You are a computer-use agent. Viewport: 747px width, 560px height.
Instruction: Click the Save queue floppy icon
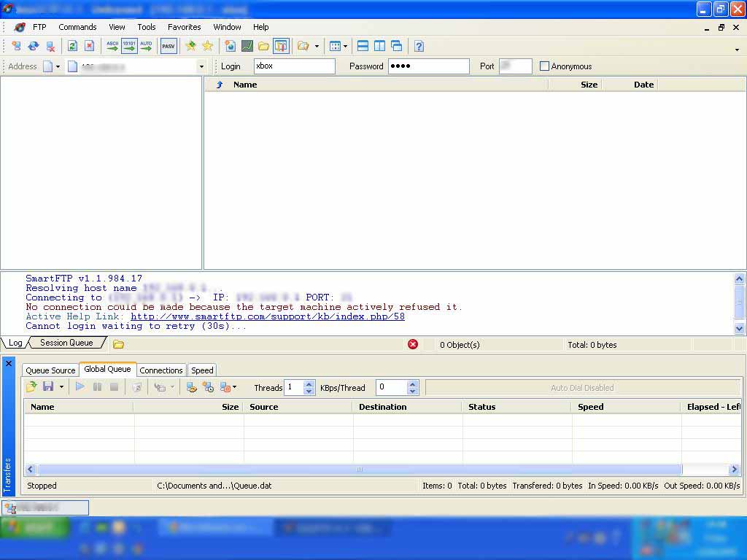point(48,387)
